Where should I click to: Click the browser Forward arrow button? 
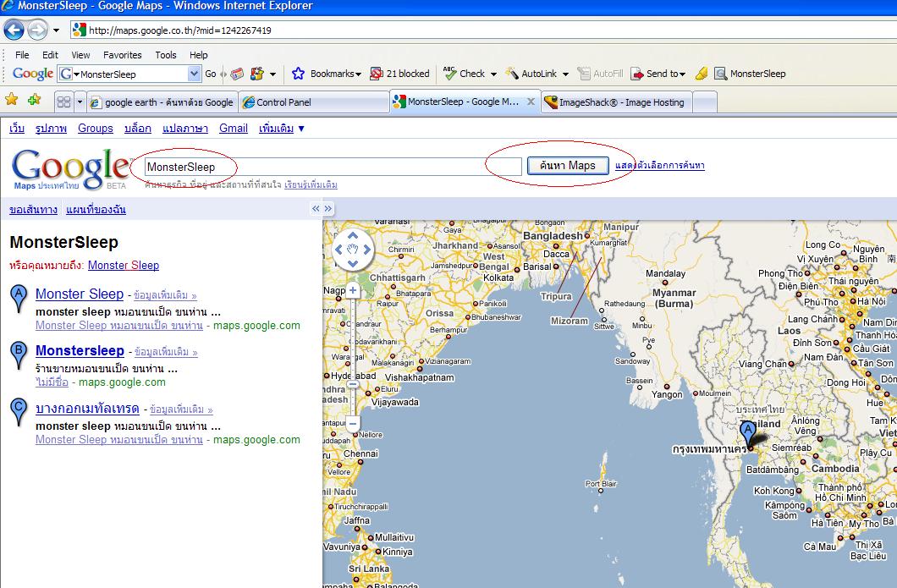38,30
